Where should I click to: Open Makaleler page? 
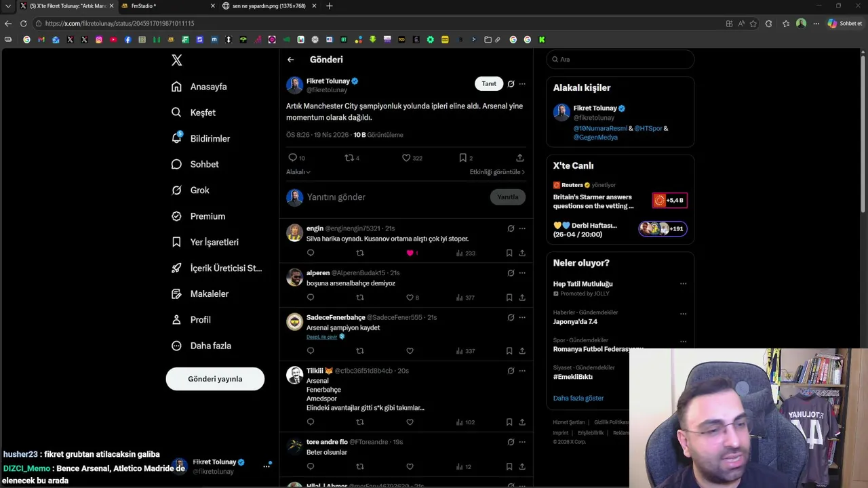click(199, 293)
